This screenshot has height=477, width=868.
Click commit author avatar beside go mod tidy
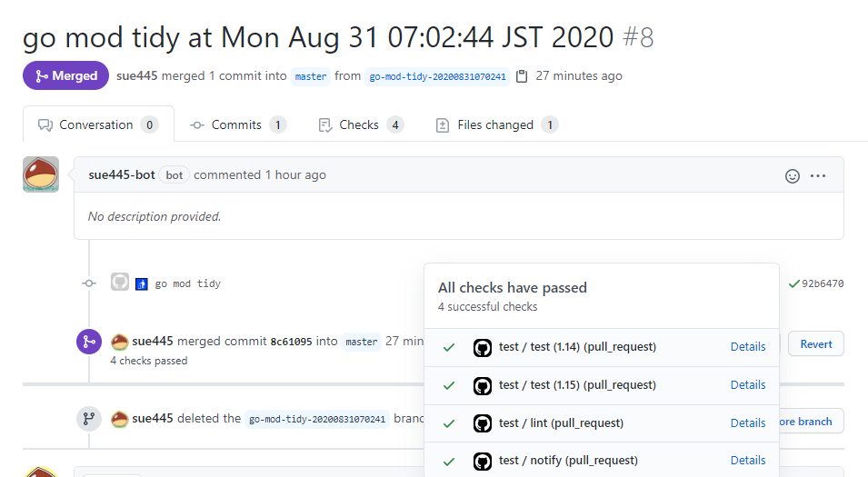point(120,283)
